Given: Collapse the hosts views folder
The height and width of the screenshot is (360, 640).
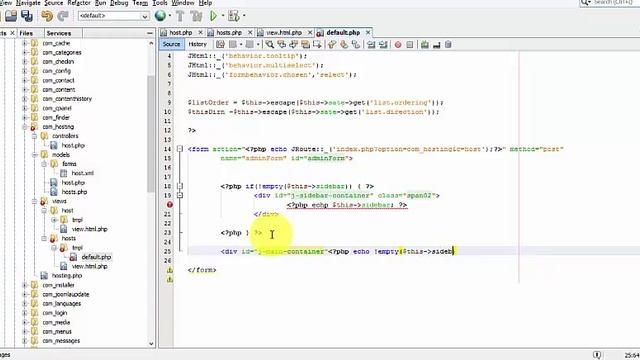Looking at the screenshot, I should click(x=44, y=238).
